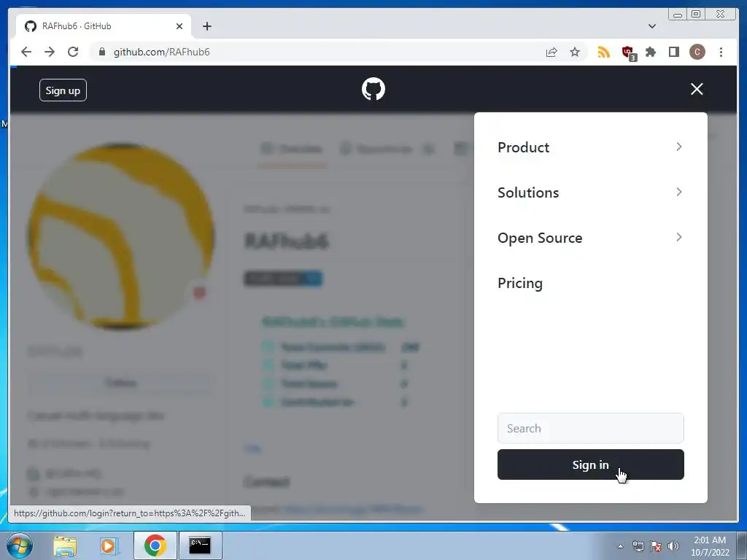Click the Sign in button
Screen dimensions: 747x560
pyautogui.click(x=590, y=464)
